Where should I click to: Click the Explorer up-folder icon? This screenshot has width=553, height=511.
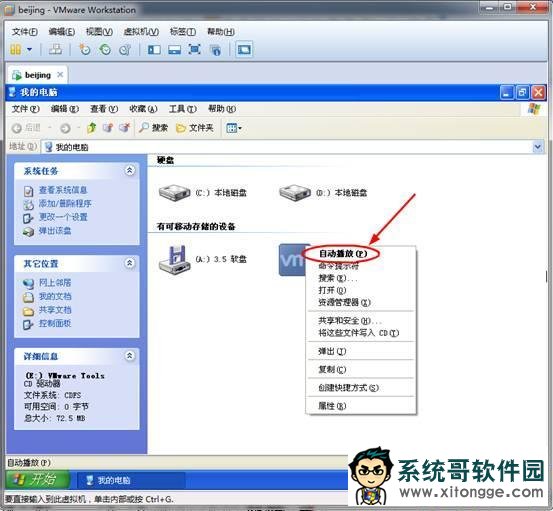pyautogui.click(x=91, y=128)
